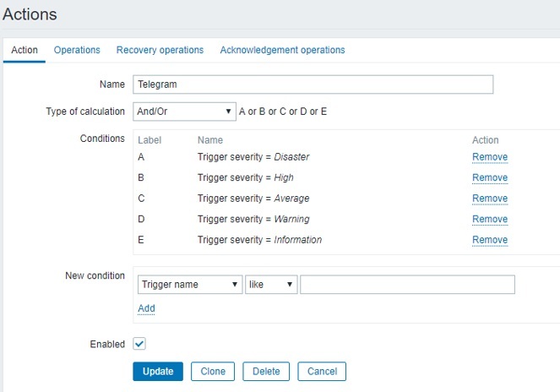
Task: Open the Recovery operations tab
Action: 160,50
